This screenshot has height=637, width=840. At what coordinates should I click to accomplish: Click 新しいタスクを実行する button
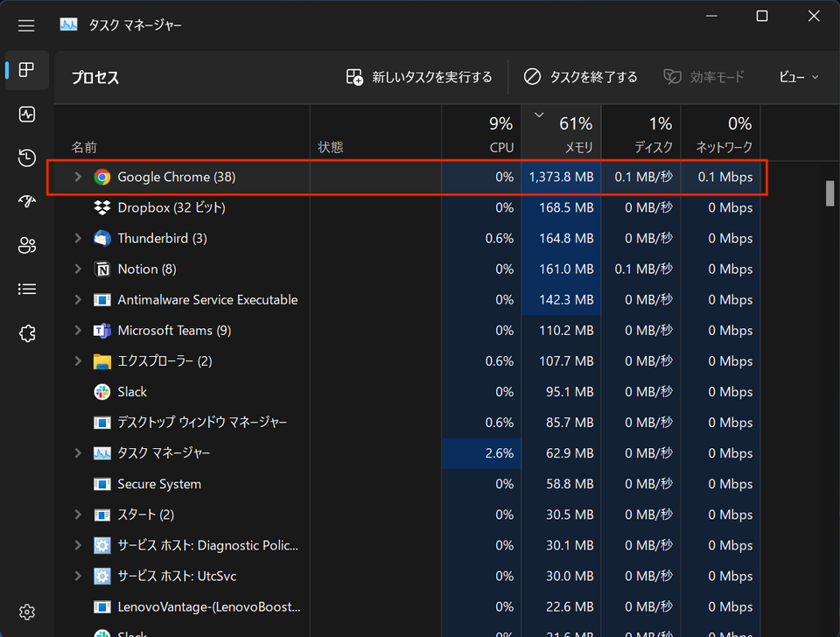(419, 77)
